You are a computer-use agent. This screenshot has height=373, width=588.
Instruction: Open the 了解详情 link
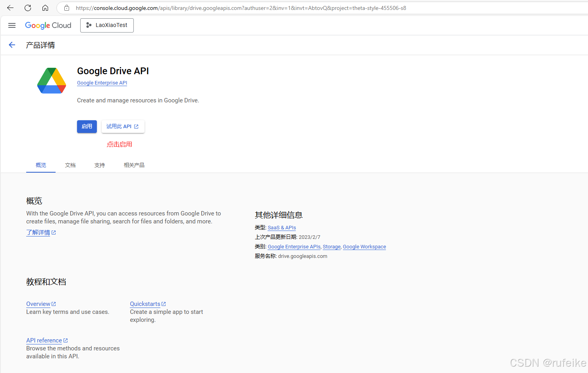[41, 233]
